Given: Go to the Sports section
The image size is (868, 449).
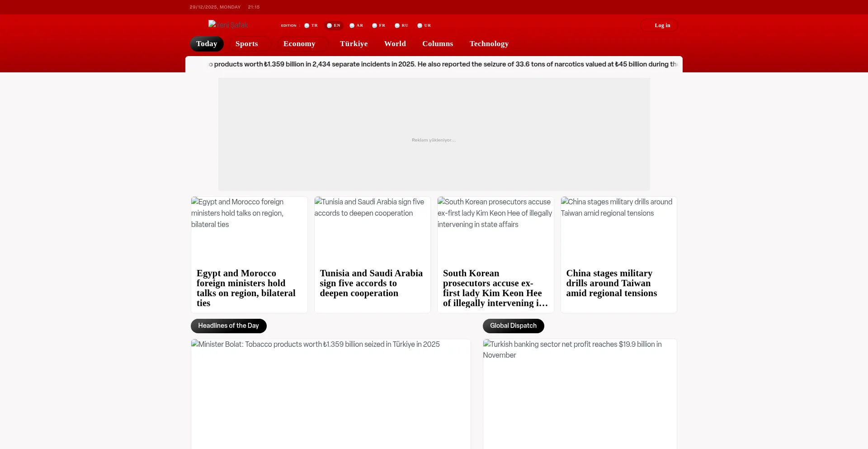Looking at the screenshot, I should pyautogui.click(x=246, y=44).
